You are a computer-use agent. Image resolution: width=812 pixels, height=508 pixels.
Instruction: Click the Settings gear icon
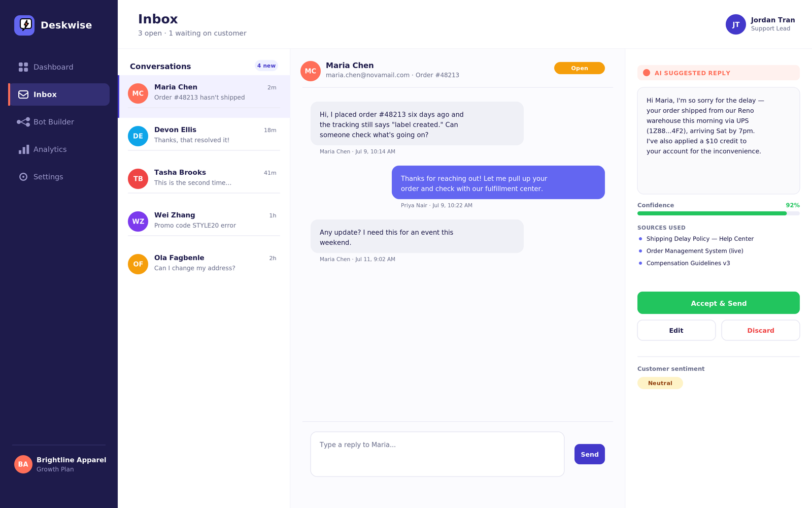click(x=23, y=177)
